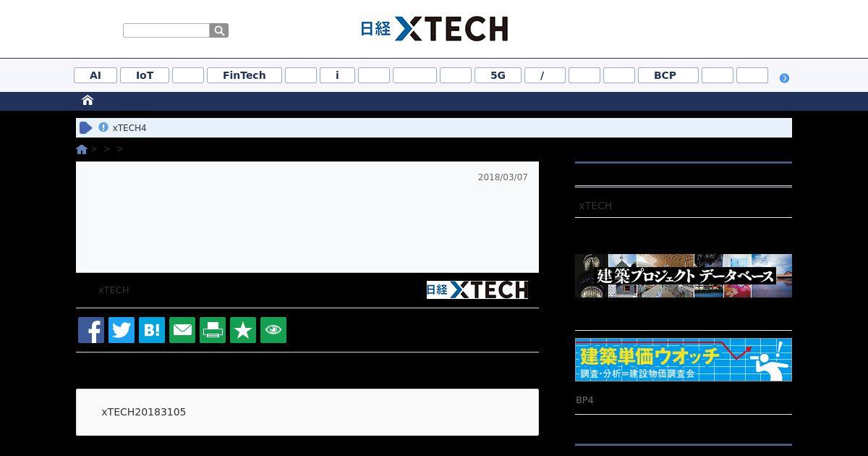Click the green eye watch icon
Viewport: 868px width, 456px height.
coord(273,330)
